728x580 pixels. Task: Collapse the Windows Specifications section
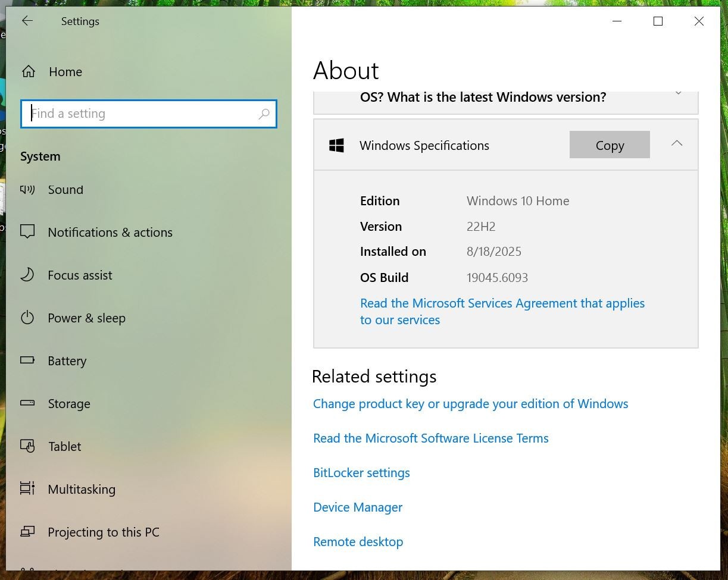click(677, 144)
